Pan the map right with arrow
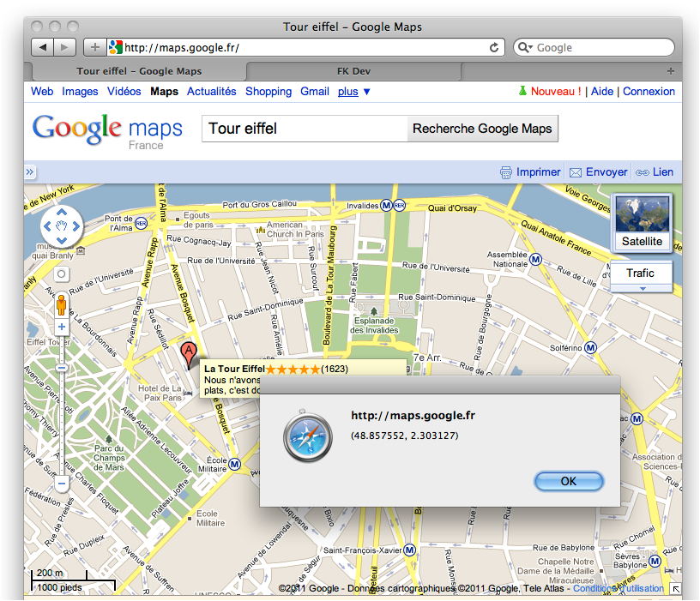 [76, 226]
